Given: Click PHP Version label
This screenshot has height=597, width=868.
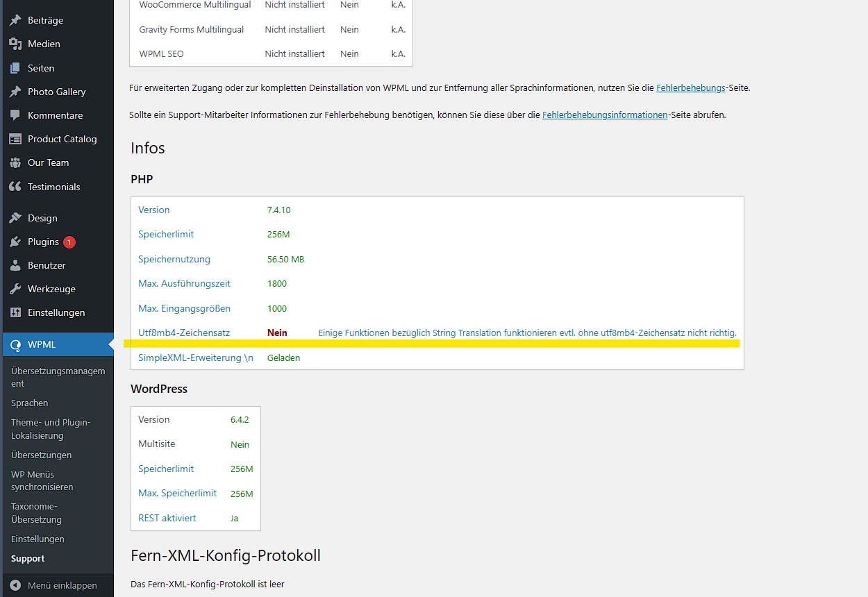Looking at the screenshot, I should coord(154,210).
